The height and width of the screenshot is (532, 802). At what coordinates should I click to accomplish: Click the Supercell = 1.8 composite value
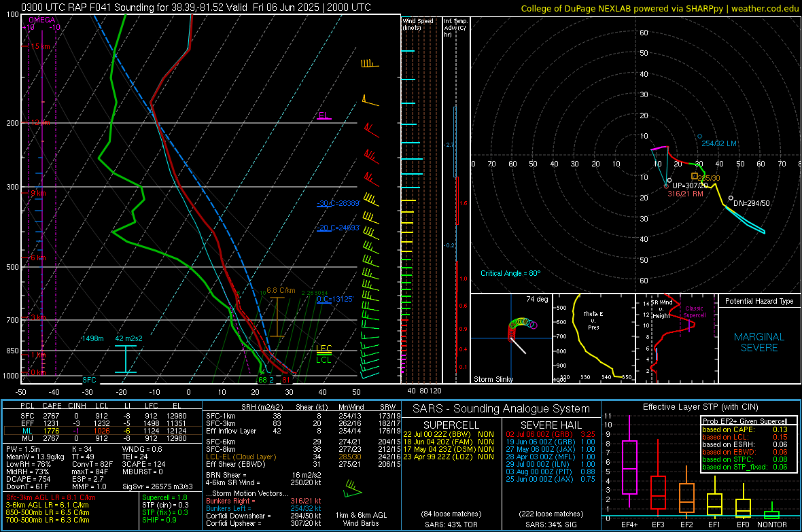164,497
